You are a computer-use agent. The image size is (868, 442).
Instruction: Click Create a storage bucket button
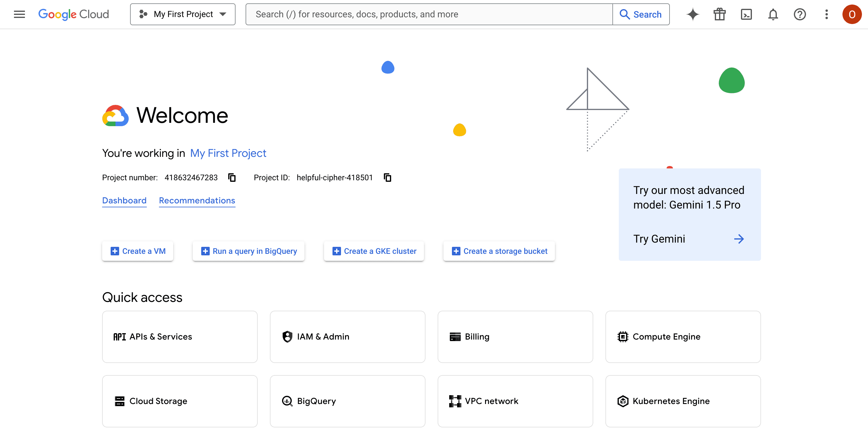(499, 251)
